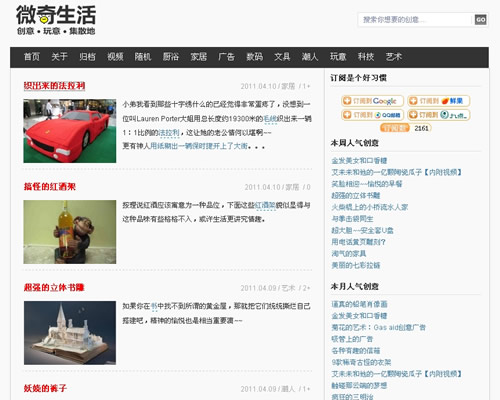Open the 广告 category

point(226,57)
